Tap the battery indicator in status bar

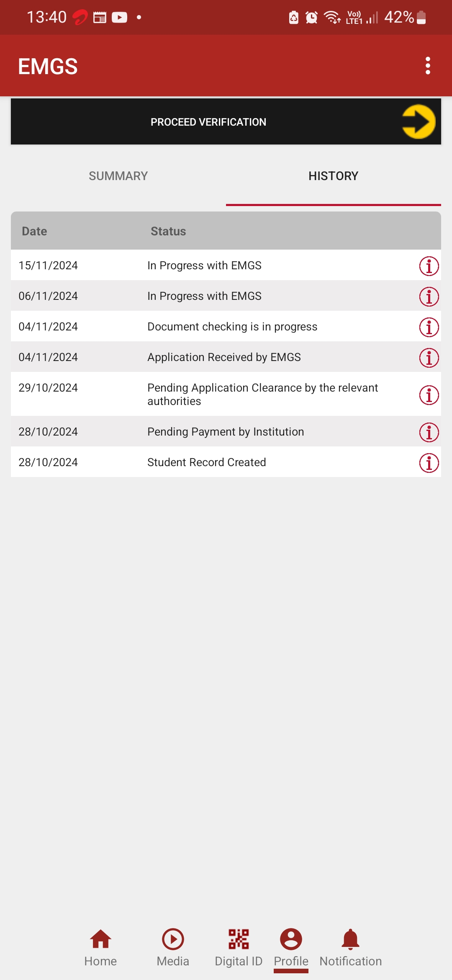click(421, 18)
